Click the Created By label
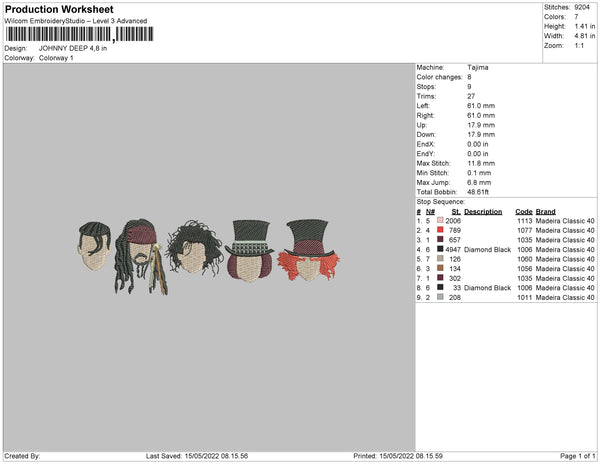Screen dimensions: 600x464 (22, 456)
